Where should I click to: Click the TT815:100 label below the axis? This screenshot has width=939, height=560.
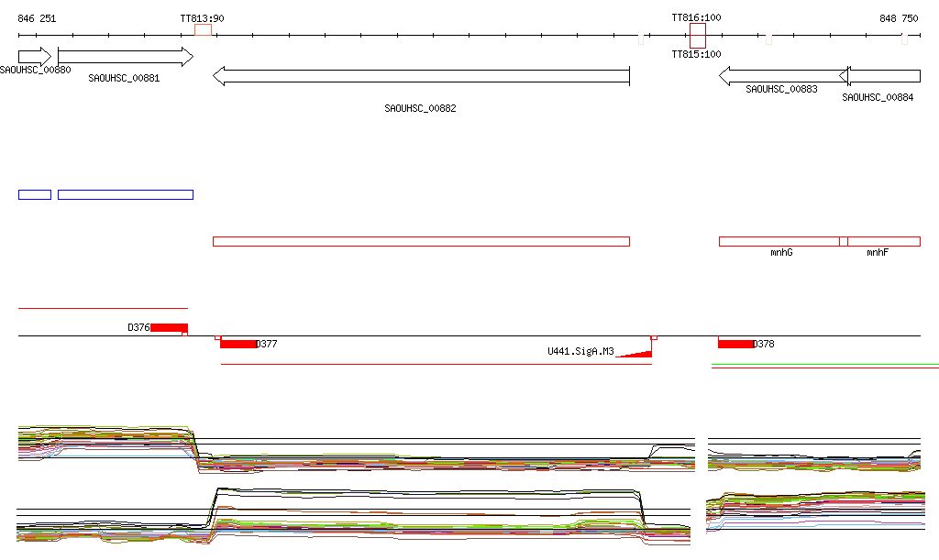coord(697,54)
